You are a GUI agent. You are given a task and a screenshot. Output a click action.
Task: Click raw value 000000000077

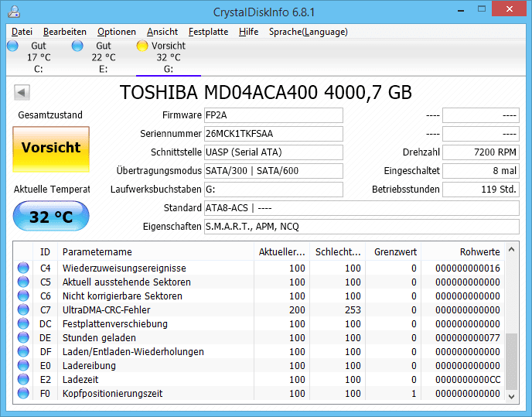pos(468,338)
